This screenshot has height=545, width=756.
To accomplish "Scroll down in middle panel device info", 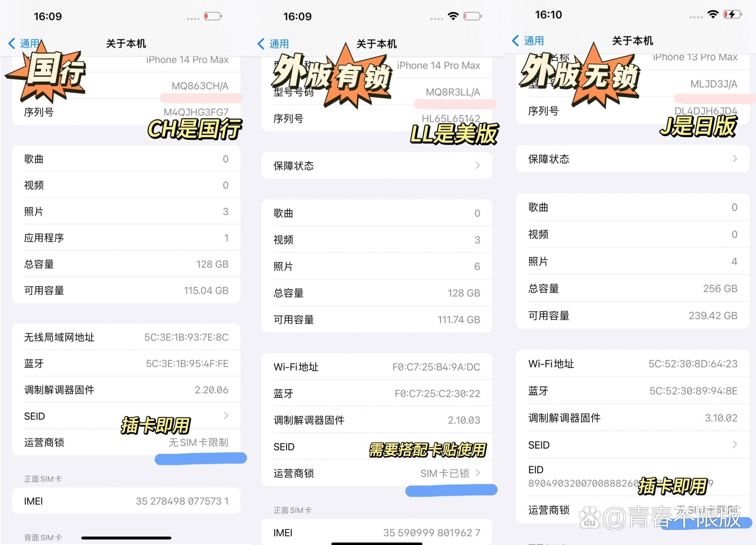I will [x=378, y=293].
